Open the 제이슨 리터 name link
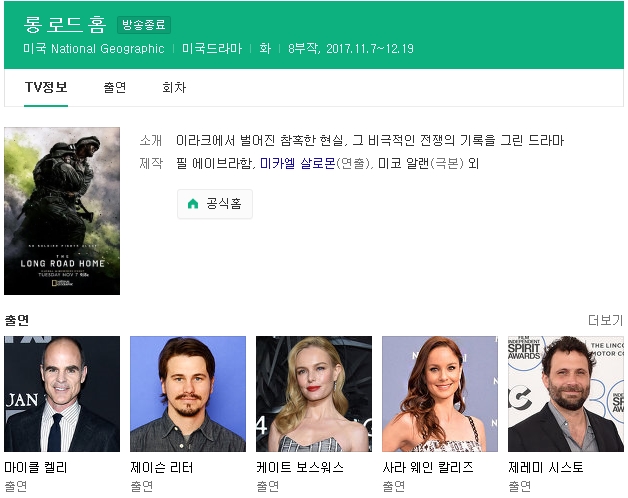 pyautogui.click(x=162, y=468)
